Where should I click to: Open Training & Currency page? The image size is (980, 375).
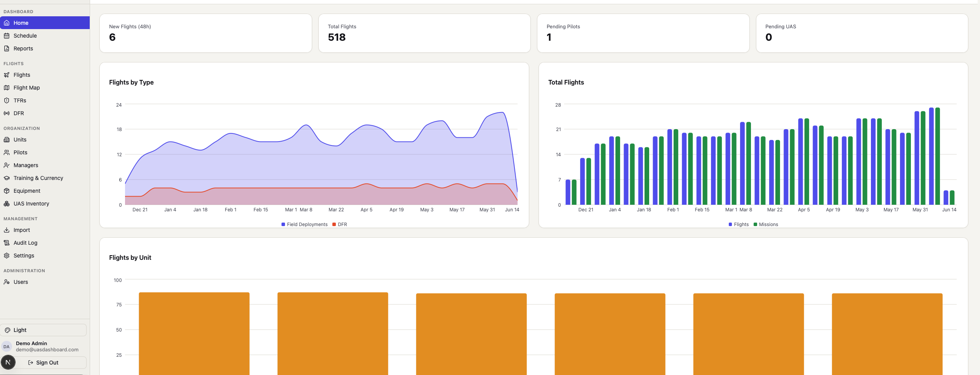(45, 178)
